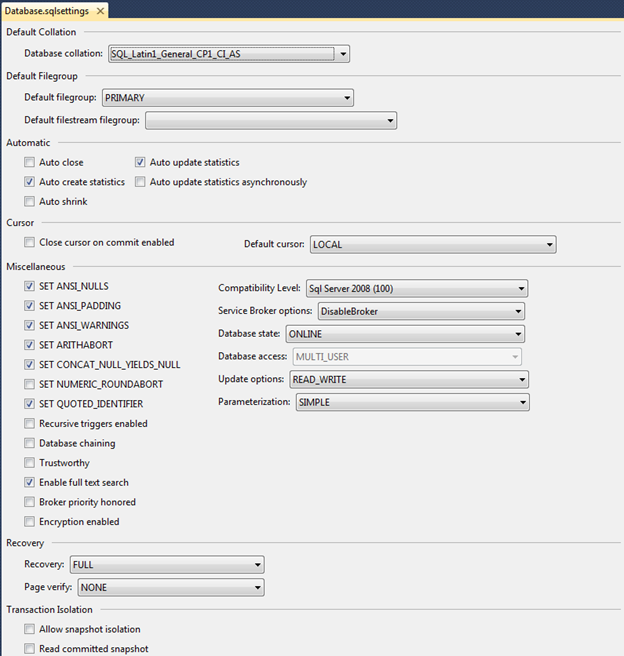Check Auto update statistics asynchronously
Screen dimensions: 624x656
(141, 182)
